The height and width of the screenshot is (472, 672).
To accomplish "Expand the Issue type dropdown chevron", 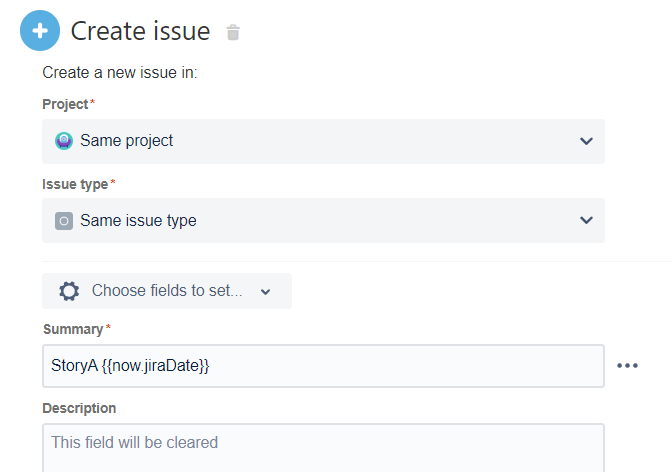I will 587,221.
